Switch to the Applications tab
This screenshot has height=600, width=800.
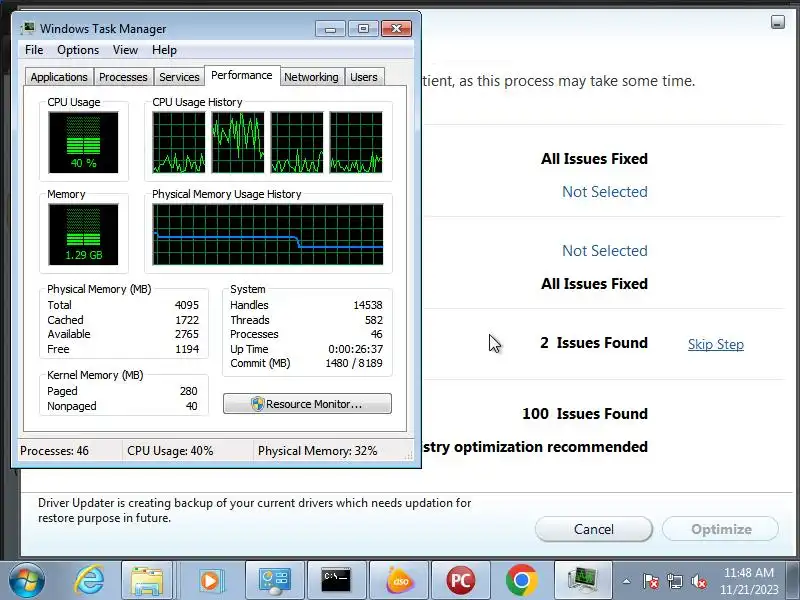pos(59,77)
